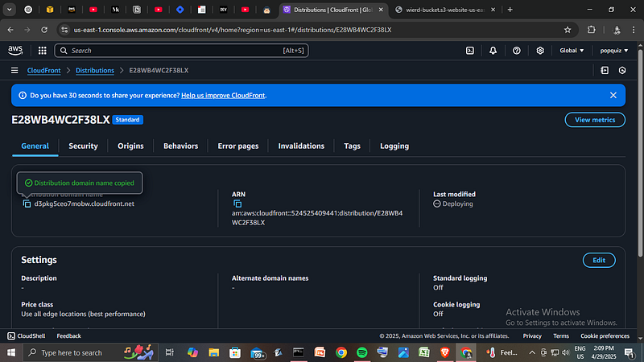Open the side info panel icon
The height and width of the screenshot is (362, 644).
coord(605,71)
